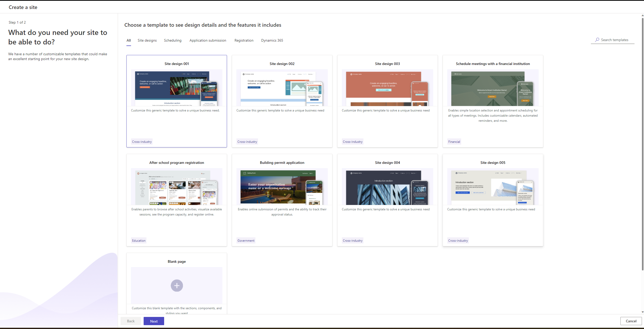644x329 pixels.
Task: Open the Dynamics 365 tab
Action: point(272,40)
